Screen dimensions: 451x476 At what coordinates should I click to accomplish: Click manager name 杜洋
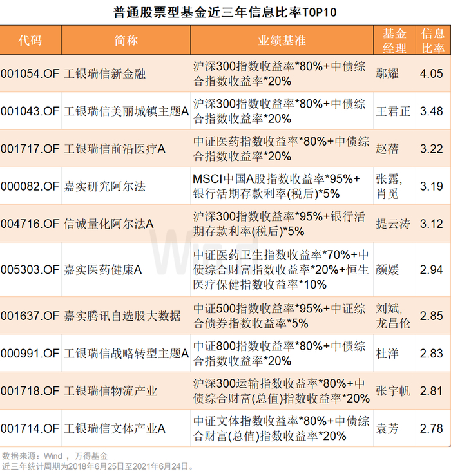tap(387, 354)
